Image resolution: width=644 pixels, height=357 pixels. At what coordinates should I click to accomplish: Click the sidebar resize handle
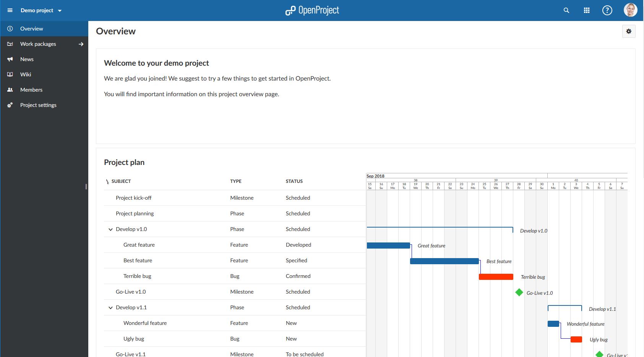click(x=86, y=187)
